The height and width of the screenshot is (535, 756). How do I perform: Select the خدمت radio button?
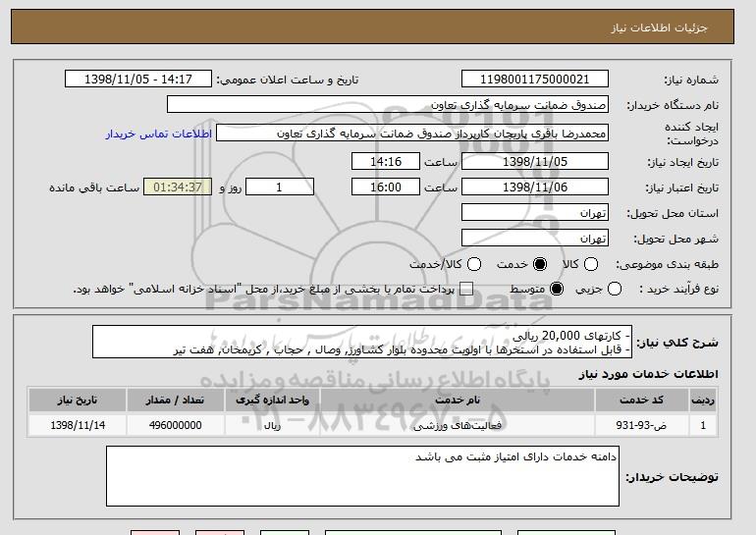(x=540, y=264)
